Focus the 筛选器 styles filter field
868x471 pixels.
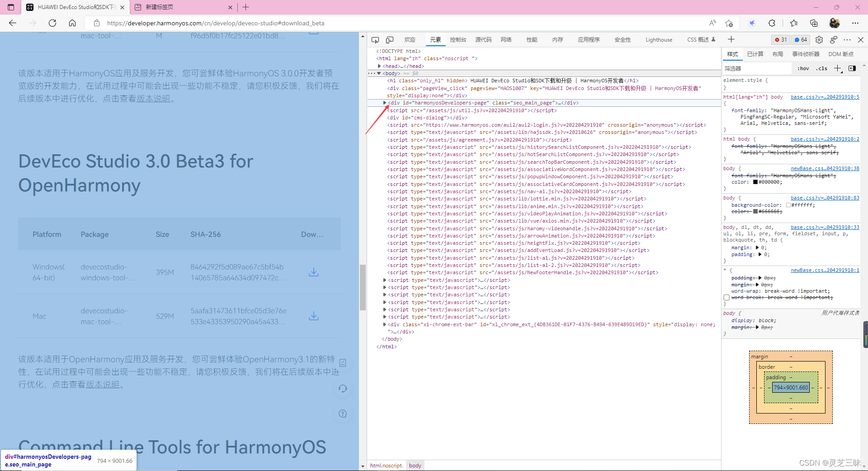click(757, 69)
